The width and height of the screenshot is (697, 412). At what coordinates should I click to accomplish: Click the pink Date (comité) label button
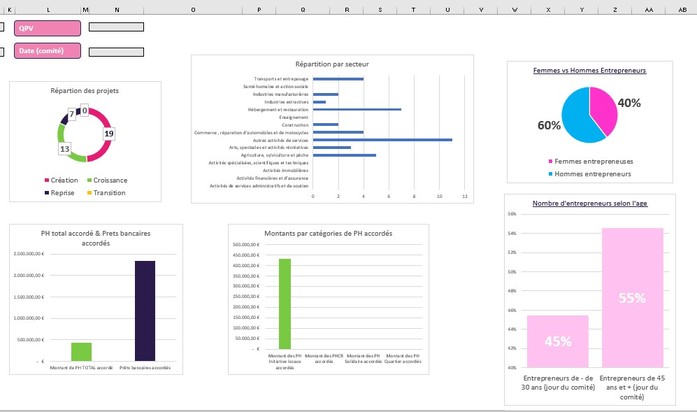(x=46, y=51)
